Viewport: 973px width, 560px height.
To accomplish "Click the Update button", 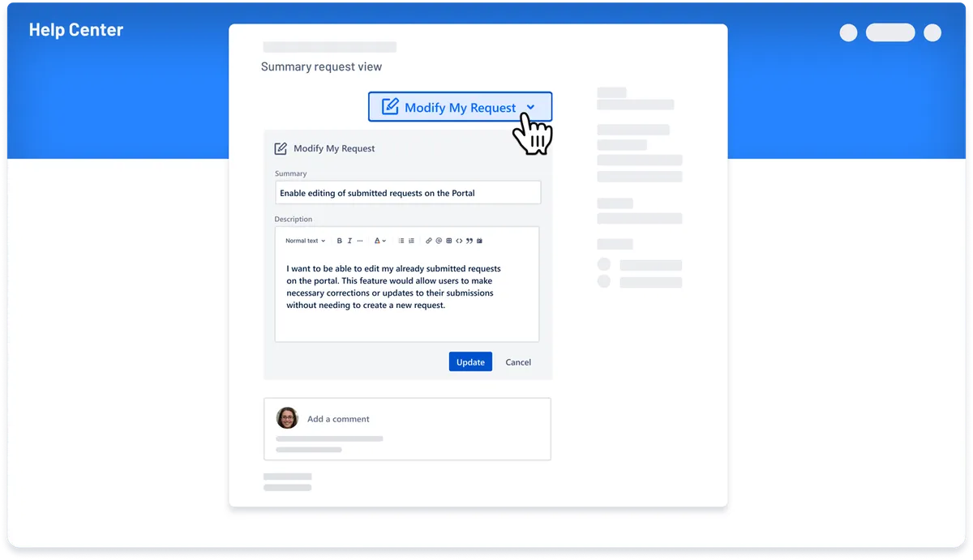I will 470,361.
